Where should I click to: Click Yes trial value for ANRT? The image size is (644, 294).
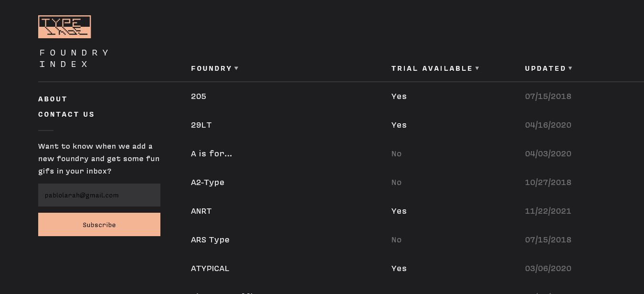pos(399,211)
